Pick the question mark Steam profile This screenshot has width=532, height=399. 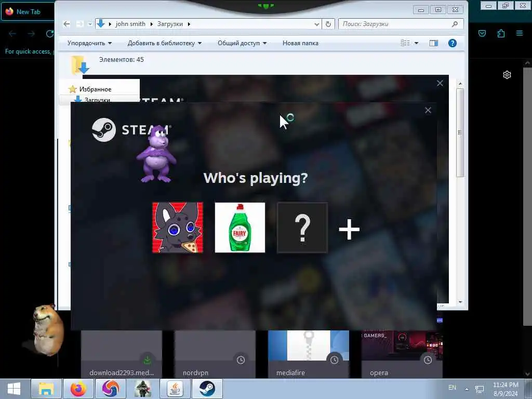tap(302, 228)
